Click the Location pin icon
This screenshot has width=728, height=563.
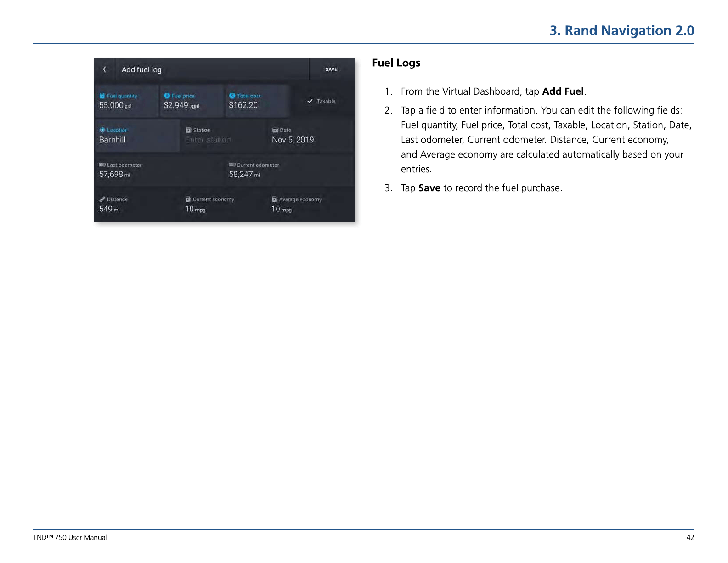102,130
